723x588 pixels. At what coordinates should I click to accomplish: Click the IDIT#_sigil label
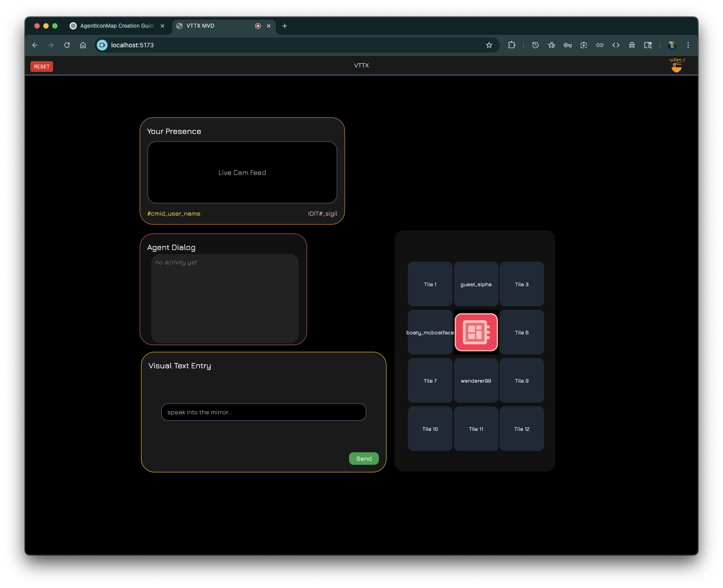(x=323, y=213)
